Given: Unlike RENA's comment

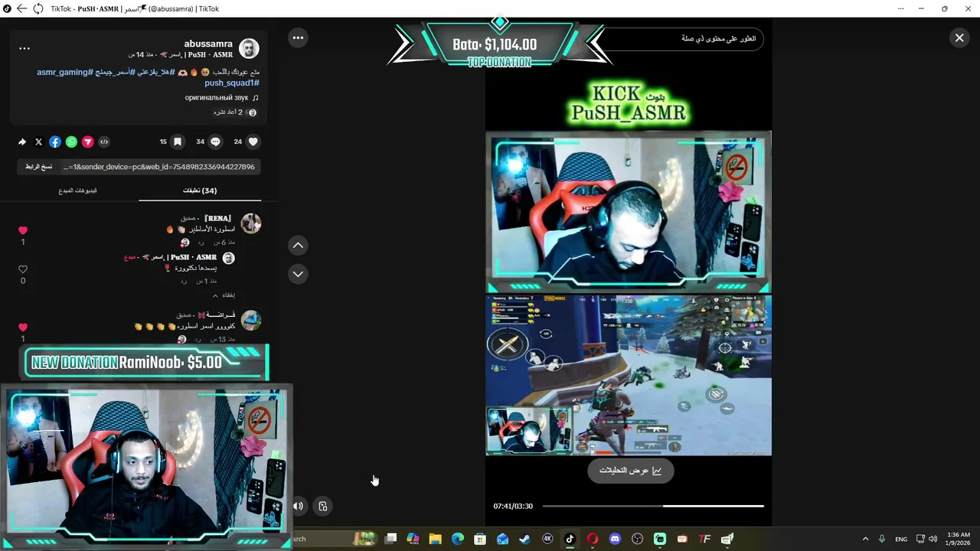Looking at the screenshot, I should click(x=23, y=230).
